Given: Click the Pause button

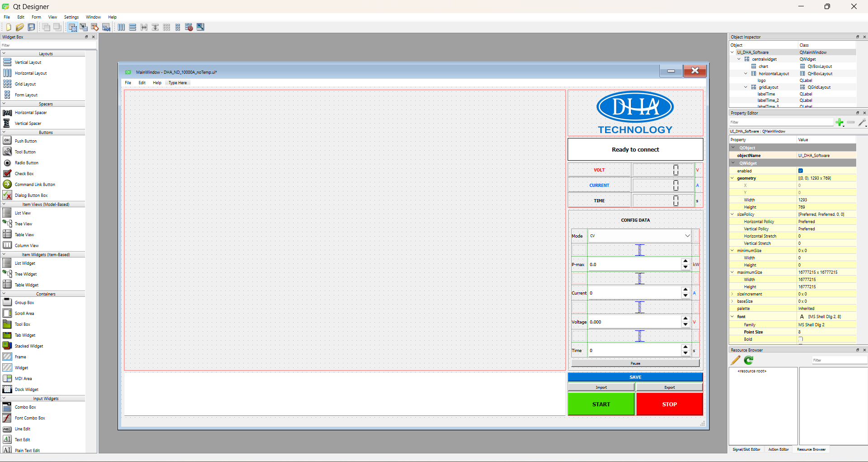Looking at the screenshot, I should click(636, 363).
